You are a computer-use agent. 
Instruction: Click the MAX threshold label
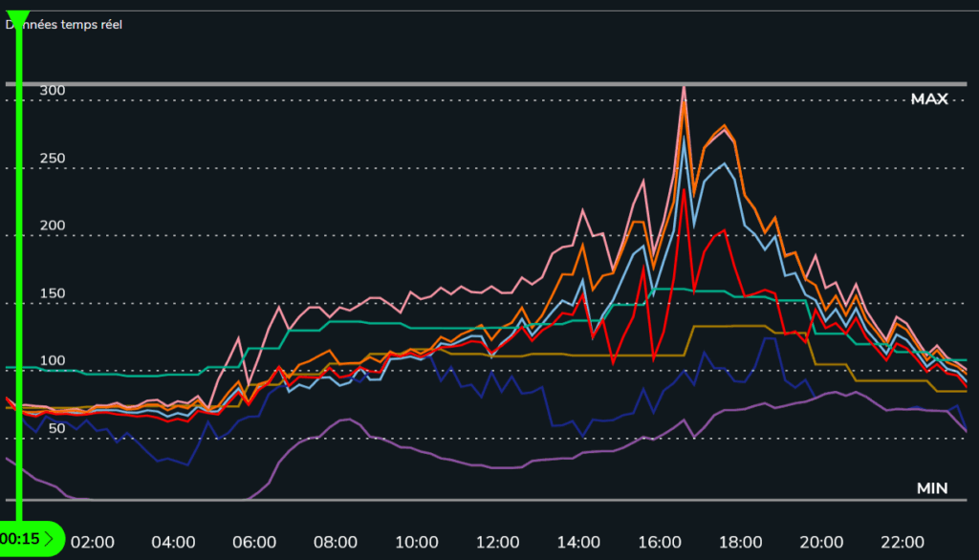[x=928, y=99]
